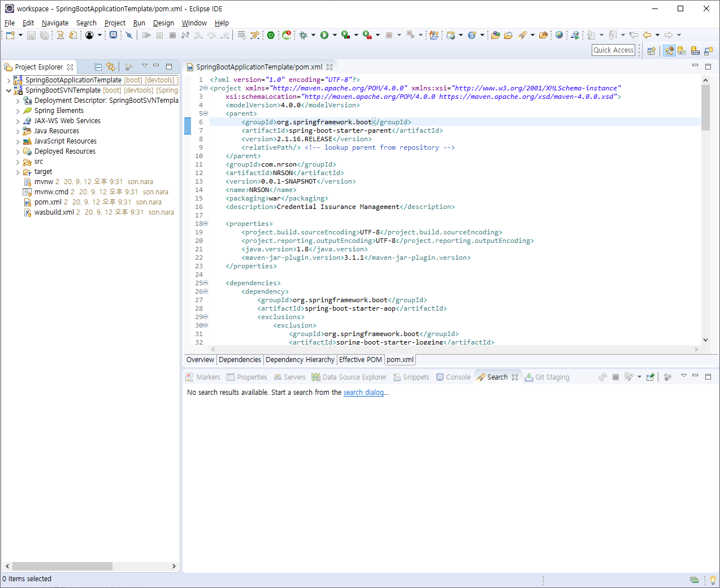Toggle Pin the Search View icon
720x588 pixels.
tap(650, 377)
